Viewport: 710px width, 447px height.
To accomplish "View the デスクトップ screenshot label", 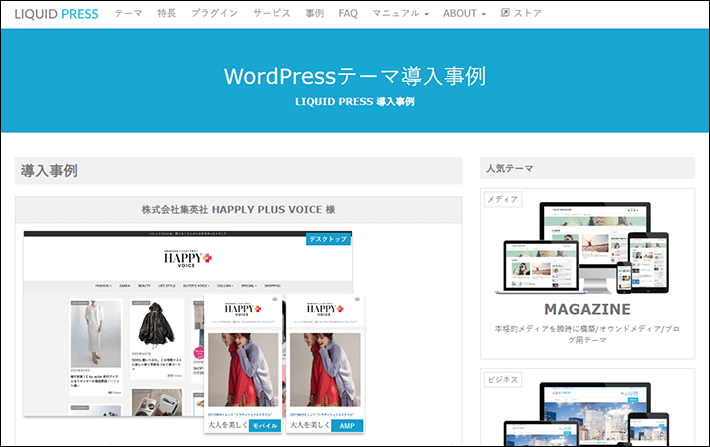I will 328,239.
